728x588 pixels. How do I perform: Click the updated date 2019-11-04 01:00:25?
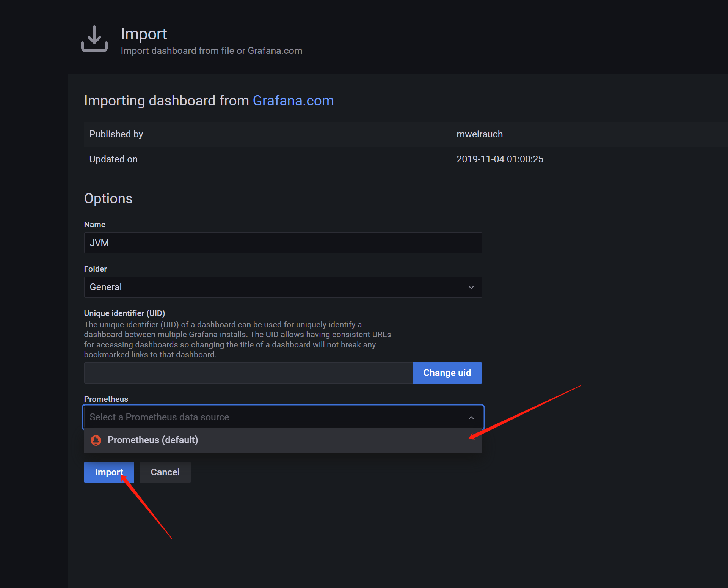500,159
